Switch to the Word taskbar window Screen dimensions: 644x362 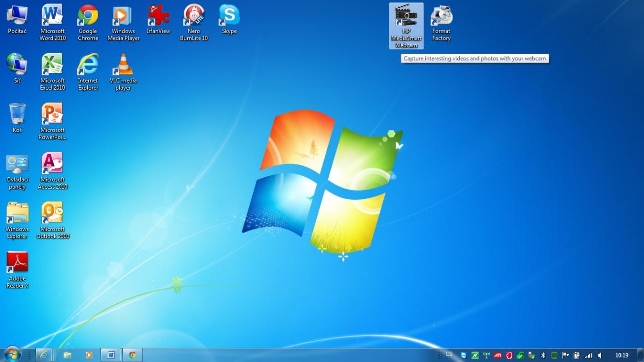[x=111, y=355]
